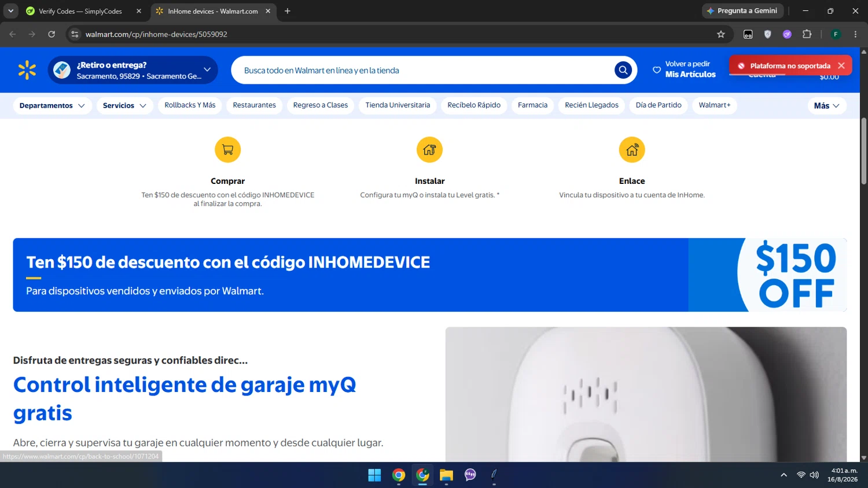Click the browser address bar URL

pyautogui.click(x=156, y=34)
